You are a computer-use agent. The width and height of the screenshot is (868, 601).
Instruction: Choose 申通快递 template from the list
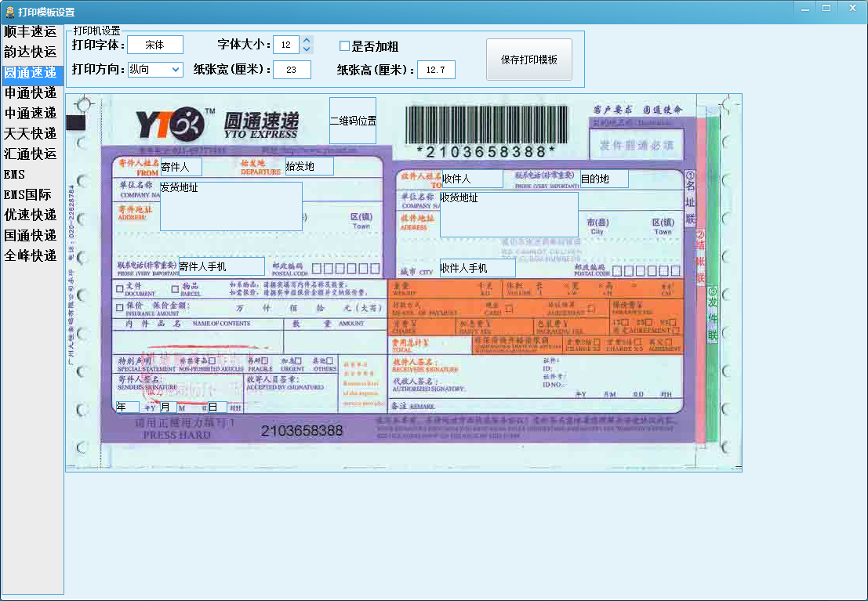pyautogui.click(x=31, y=93)
